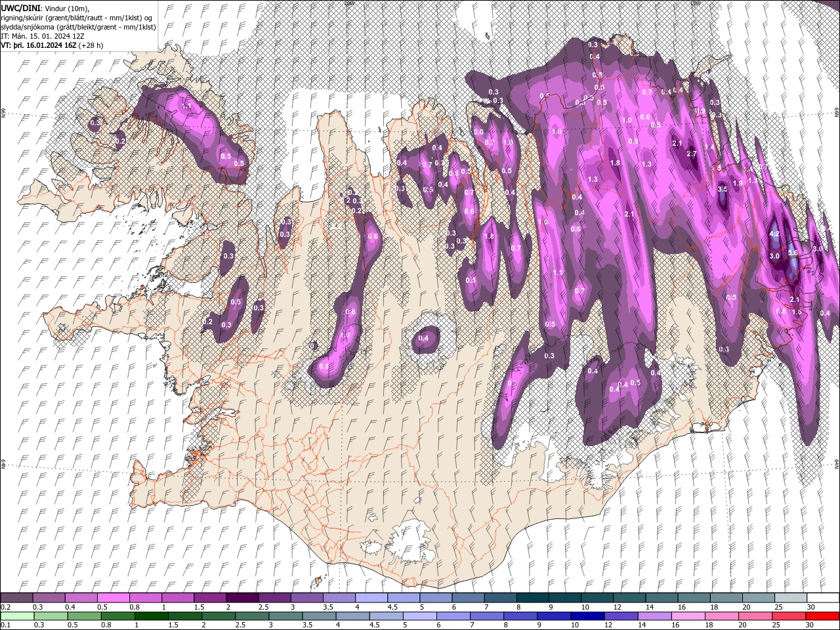Click the palest green lower swatch labeled 0.1

click(17, 616)
